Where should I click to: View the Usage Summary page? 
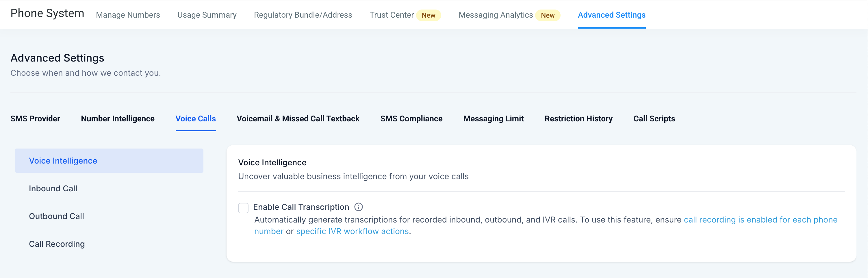(x=207, y=15)
